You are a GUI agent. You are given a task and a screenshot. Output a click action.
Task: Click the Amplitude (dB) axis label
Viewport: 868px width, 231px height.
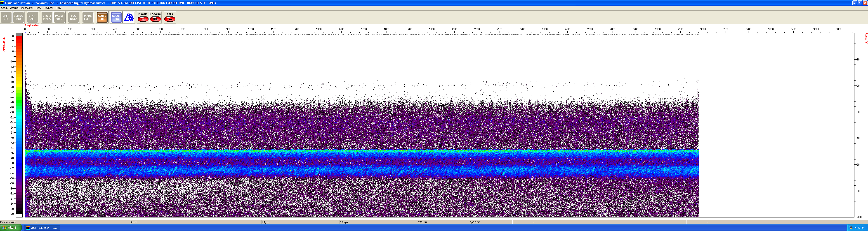pyautogui.click(x=4, y=44)
